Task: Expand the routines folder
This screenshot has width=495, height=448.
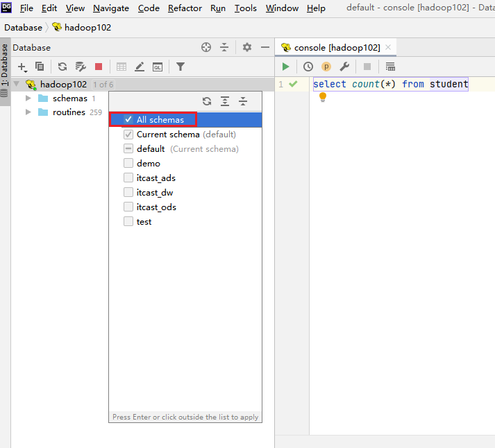Action: tap(28, 112)
